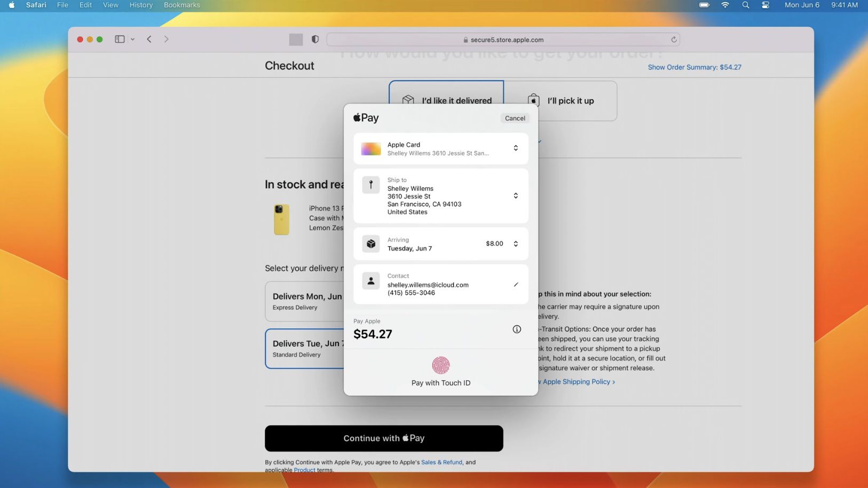Go forward to the next page
The height and width of the screenshot is (488, 868).
coord(166,39)
